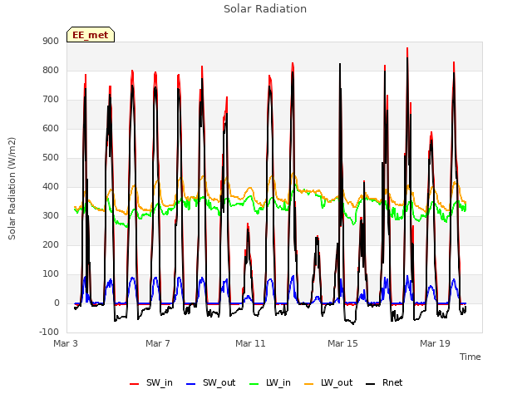This screenshot has width=532, height=399.
Task: Click the Mar 7 x-axis label
Action: (x=158, y=343)
